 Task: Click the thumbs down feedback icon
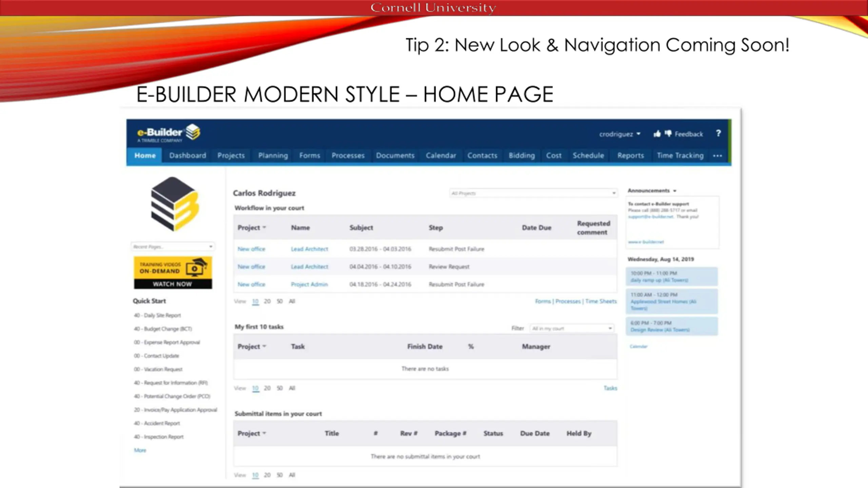click(668, 133)
